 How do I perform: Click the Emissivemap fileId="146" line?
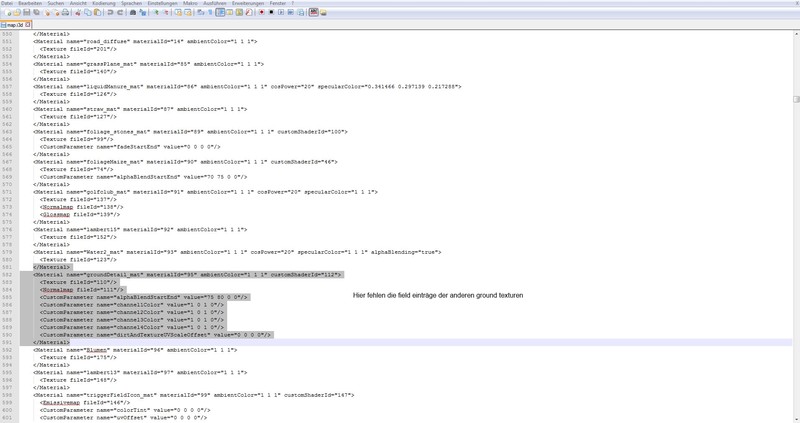point(85,403)
